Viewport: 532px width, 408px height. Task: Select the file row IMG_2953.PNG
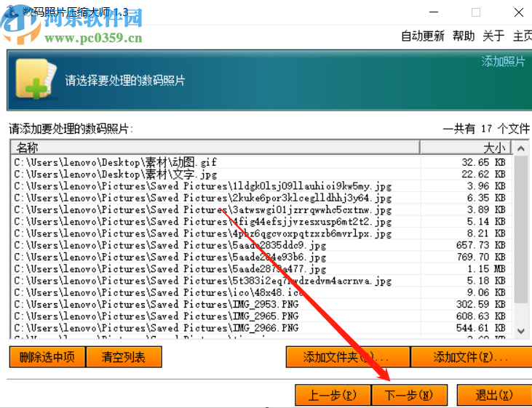[x=260, y=304]
